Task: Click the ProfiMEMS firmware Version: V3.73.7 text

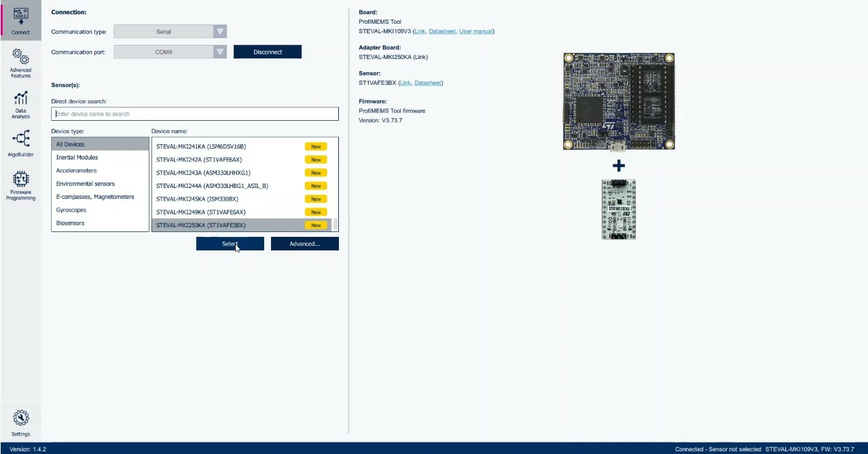Action: click(x=380, y=120)
